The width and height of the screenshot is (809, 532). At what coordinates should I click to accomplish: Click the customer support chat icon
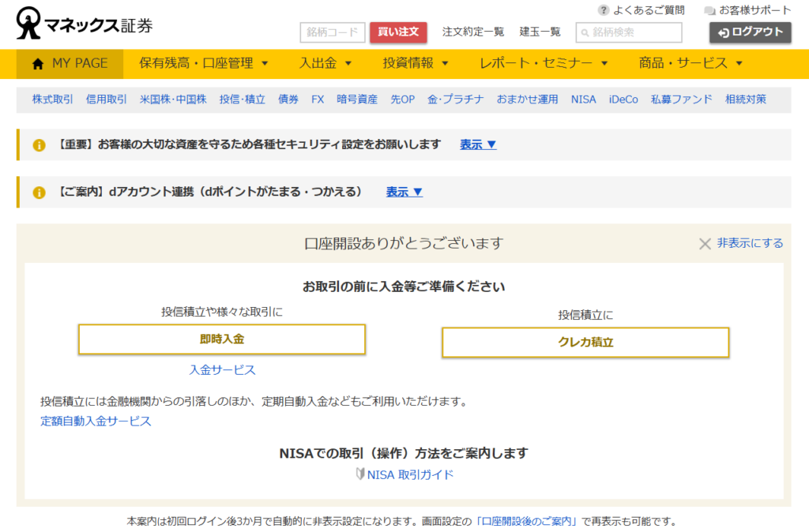pyautogui.click(x=709, y=10)
